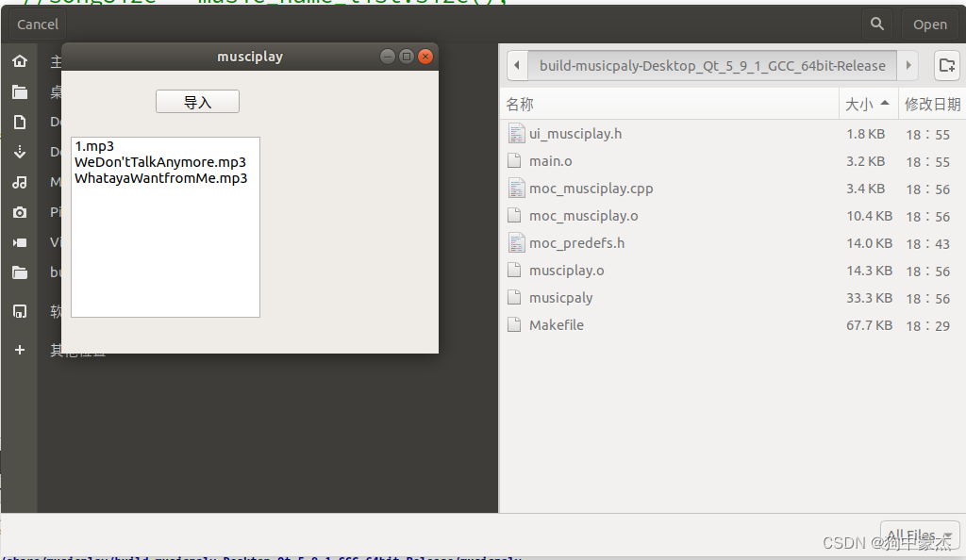Click build-musicpaly-Desktop path segment button
Image resolution: width=966 pixels, height=560 pixels.
(712, 65)
